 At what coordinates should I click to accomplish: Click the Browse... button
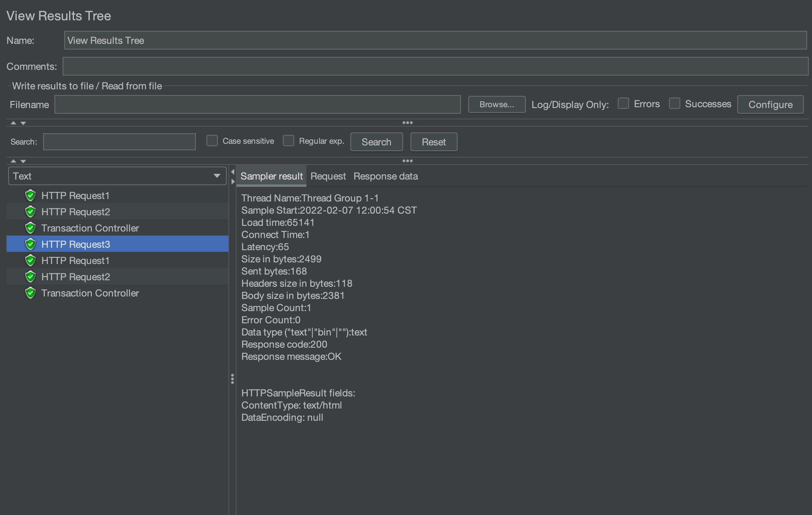point(497,105)
